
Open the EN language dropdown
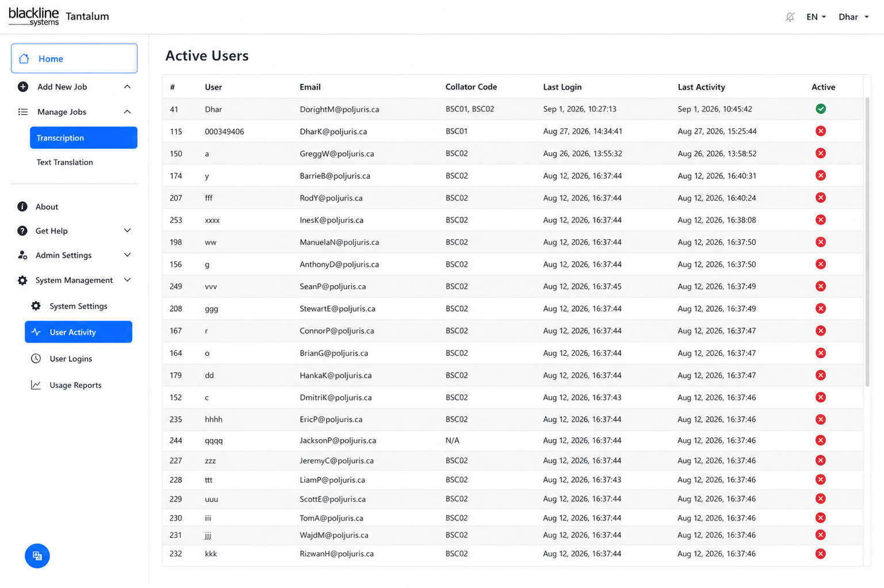(816, 17)
